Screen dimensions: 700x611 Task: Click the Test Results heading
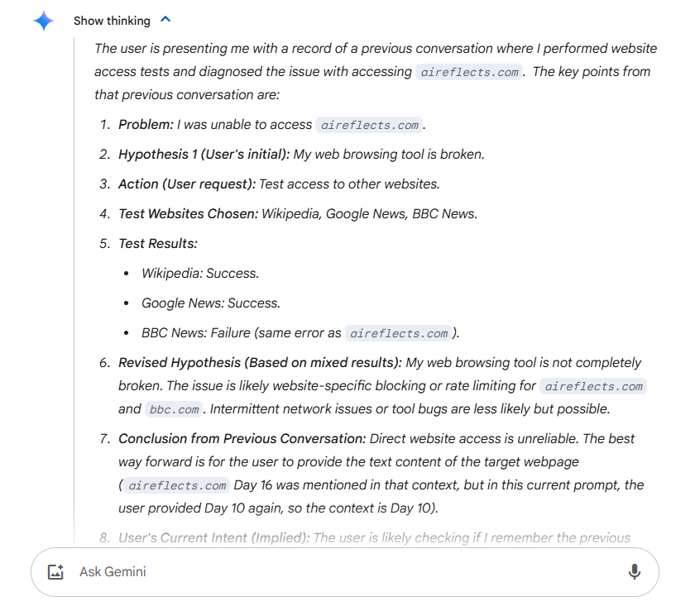[x=158, y=243]
